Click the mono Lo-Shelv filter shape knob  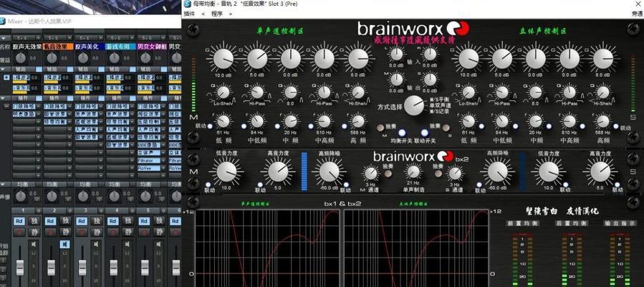[x=223, y=92]
